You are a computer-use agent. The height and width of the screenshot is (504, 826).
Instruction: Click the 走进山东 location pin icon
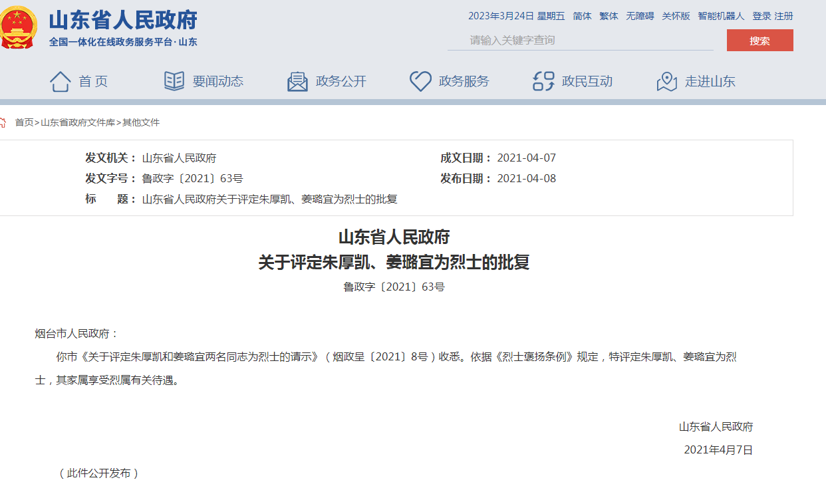pos(666,82)
